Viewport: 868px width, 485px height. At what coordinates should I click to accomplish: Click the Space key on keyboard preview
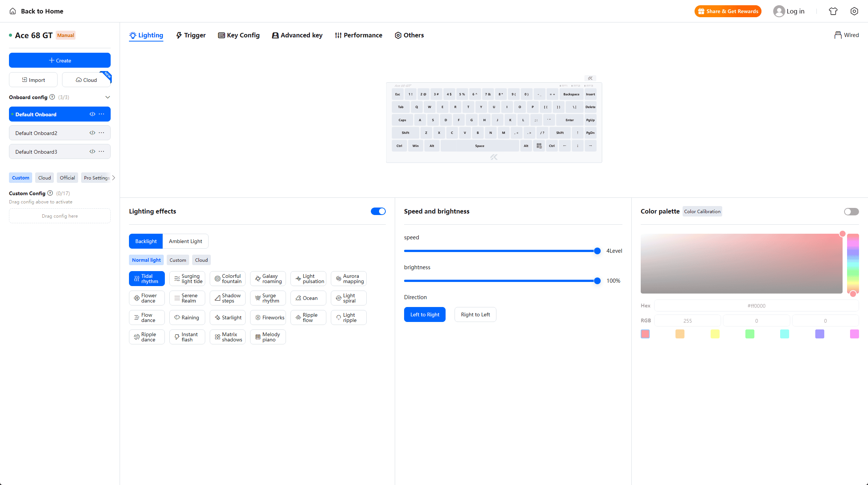480,146
